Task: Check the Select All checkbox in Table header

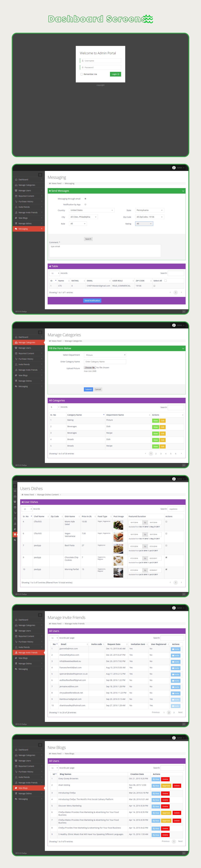Action: coord(166,281)
